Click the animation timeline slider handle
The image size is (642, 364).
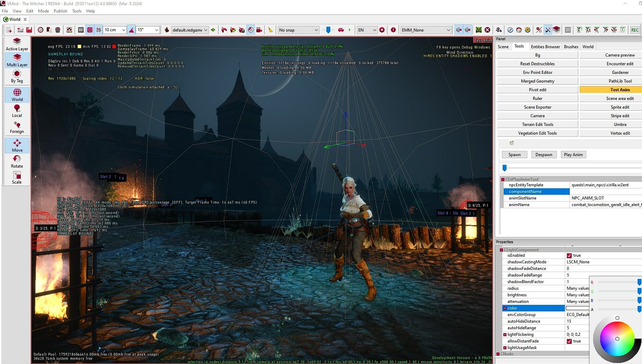click(504, 168)
